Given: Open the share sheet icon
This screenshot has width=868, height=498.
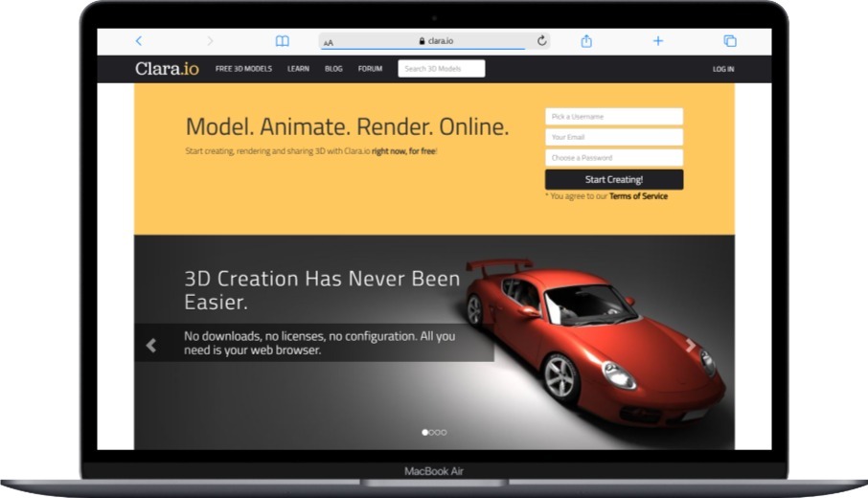Looking at the screenshot, I should pos(586,41).
